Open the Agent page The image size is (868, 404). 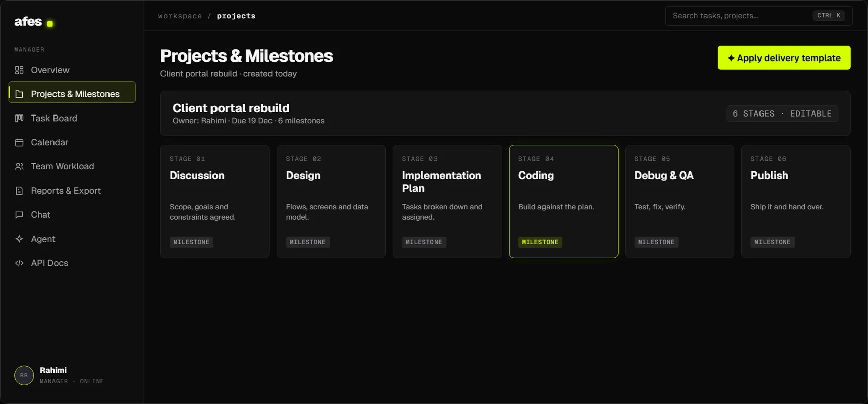(x=72, y=239)
